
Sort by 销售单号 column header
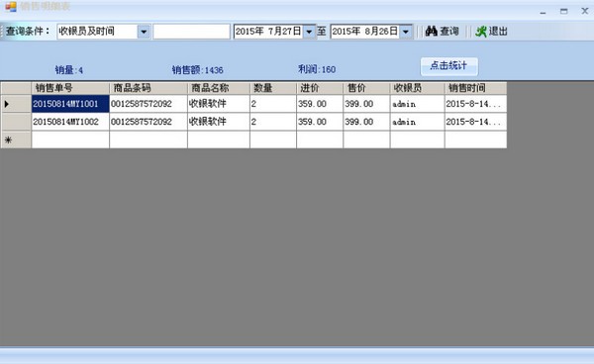[x=70, y=88]
